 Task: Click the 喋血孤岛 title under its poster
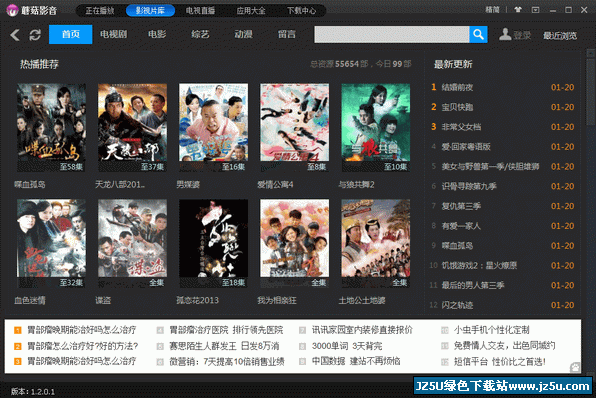(30, 185)
